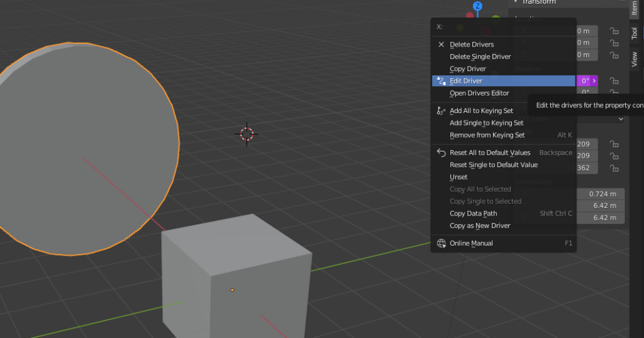644x338 pixels.
Task: Click the X icon beside Delete Drivers
Action: coord(441,45)
